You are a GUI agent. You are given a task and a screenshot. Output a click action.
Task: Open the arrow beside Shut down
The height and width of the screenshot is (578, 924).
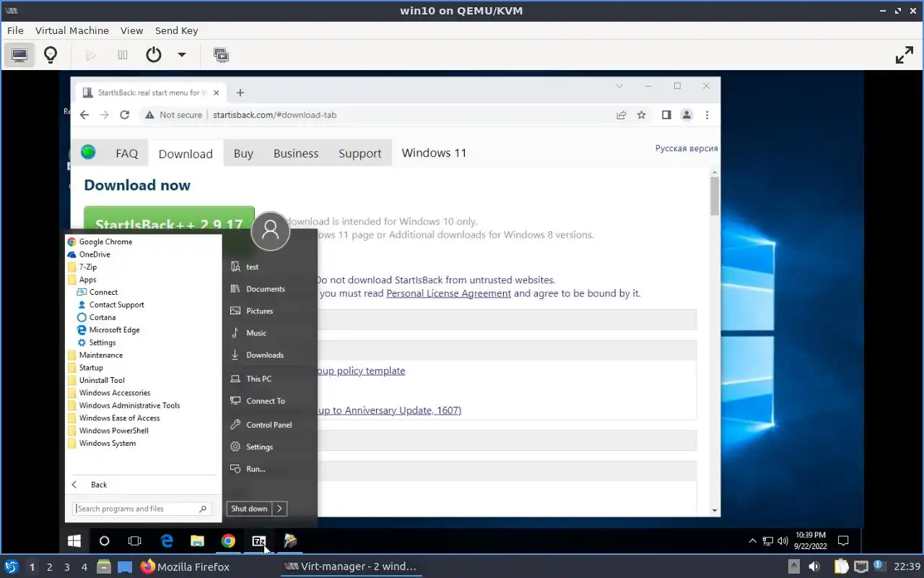click(279, 509)
